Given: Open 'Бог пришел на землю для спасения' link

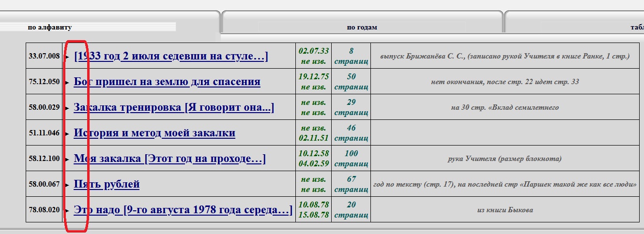Looking at the screenshot, I should click(x=167, y=82).
